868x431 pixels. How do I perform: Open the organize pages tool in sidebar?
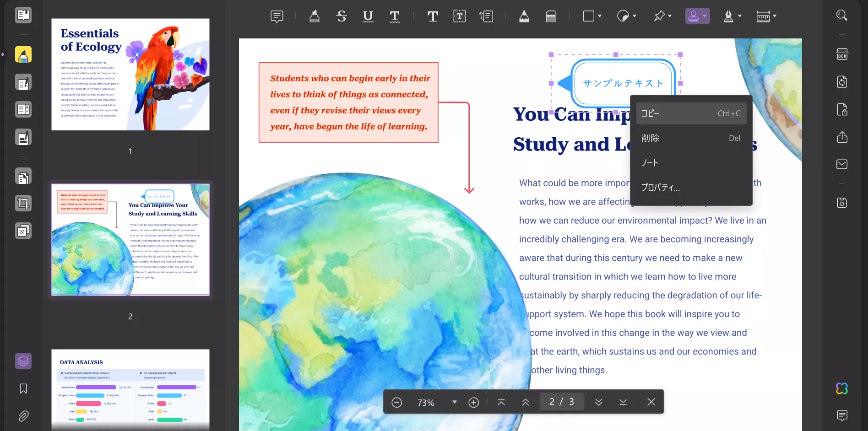23,110
